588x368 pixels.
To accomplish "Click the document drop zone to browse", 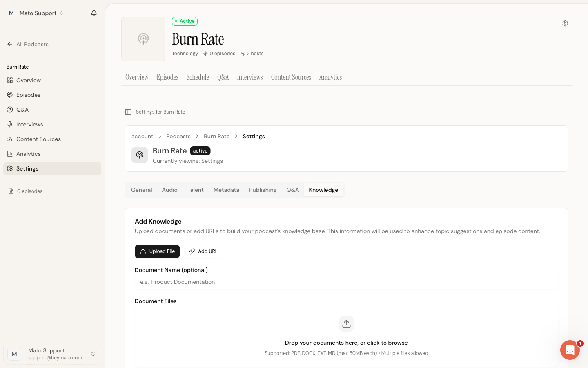I will click(x=346, y=337).
